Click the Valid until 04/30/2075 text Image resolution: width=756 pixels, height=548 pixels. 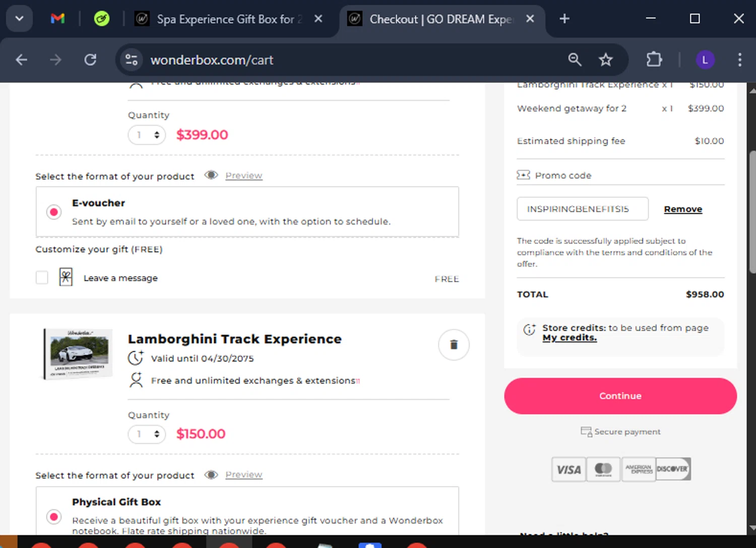(x=202, y=358)
